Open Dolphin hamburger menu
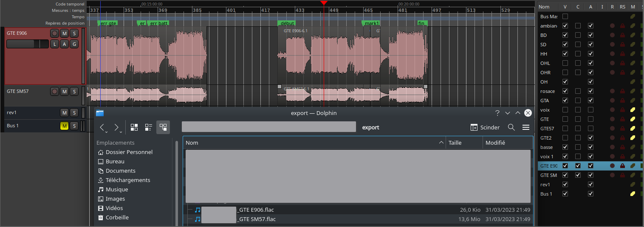Image resolution: width=644 pixels, height=227 pixels. 526,127
